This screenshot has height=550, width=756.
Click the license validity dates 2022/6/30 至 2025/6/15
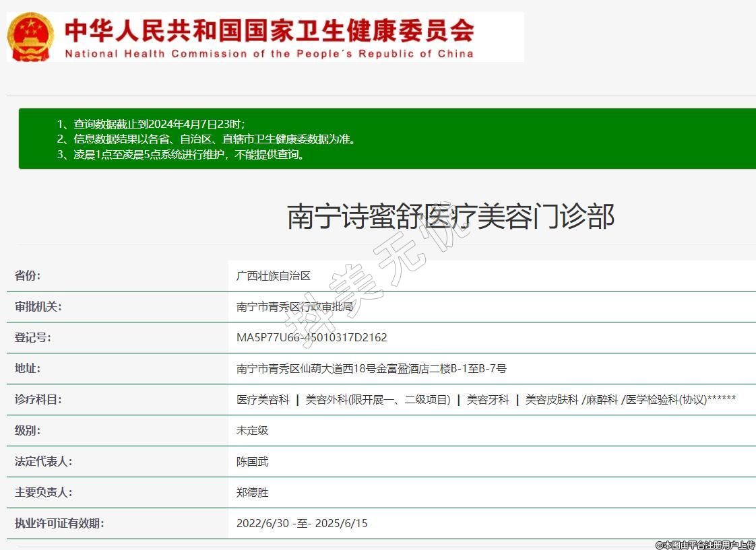[301, 524]
